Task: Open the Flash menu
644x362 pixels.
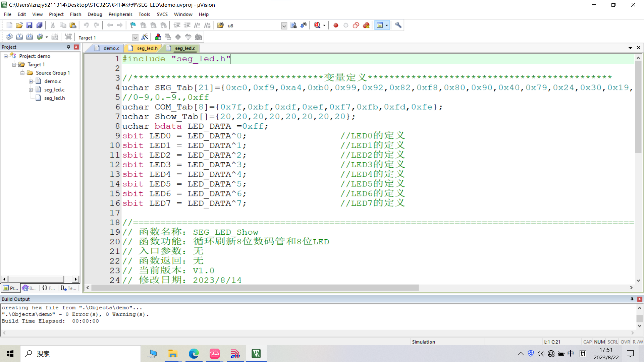Action: (x=75, y=14)
